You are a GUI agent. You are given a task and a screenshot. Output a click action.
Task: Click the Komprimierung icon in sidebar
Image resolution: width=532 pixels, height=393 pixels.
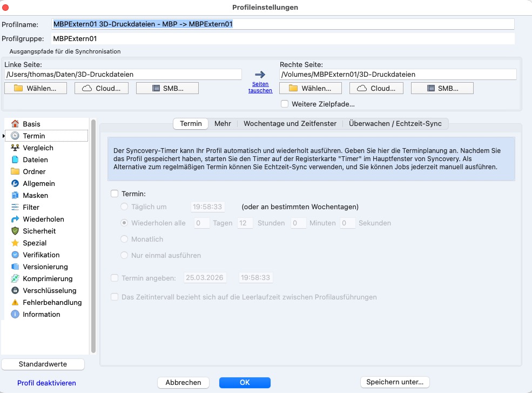[15, 278]
